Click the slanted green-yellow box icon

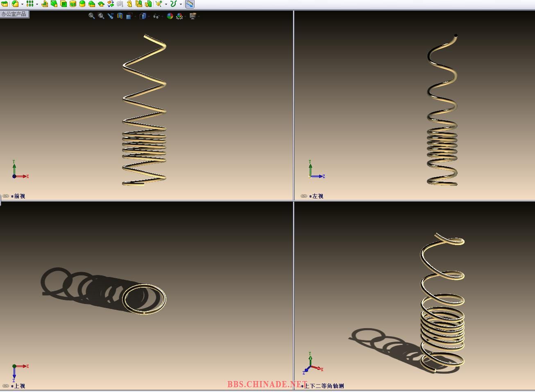coord(54,4)
